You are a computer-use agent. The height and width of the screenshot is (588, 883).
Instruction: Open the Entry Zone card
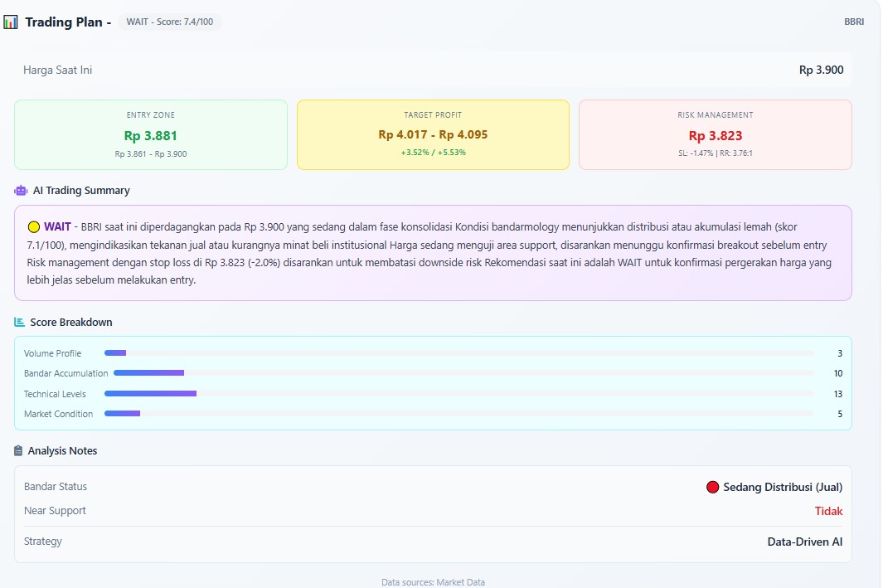click(151, 135)
